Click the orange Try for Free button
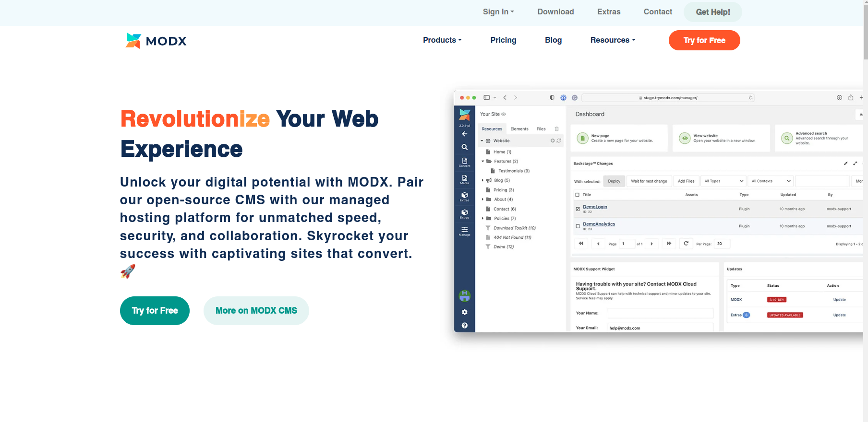 [704, 40]
